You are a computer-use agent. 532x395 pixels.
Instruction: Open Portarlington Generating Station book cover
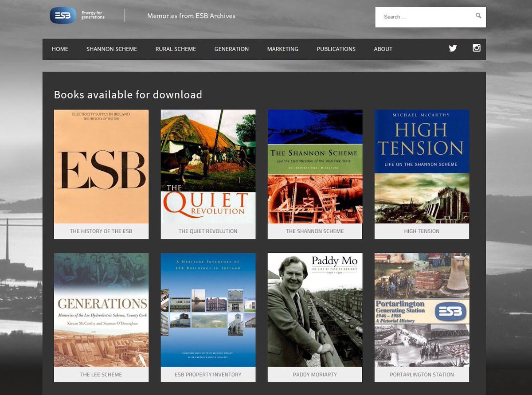click(x=422, y=310)
